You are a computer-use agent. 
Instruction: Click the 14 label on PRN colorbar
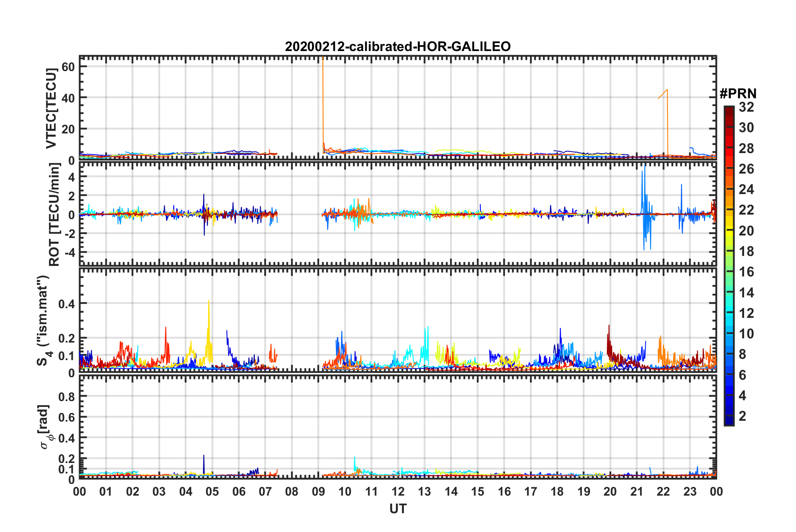point(746,293)
